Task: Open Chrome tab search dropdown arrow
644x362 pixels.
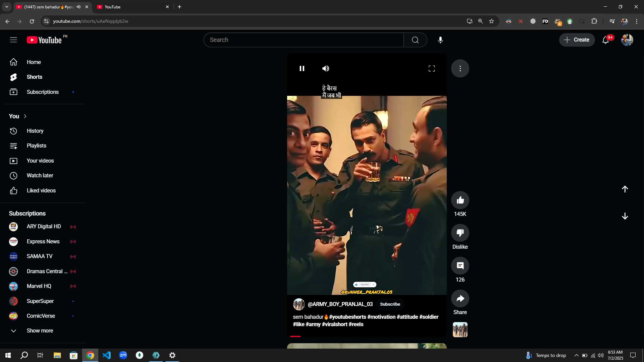Action: click(7, 7)
